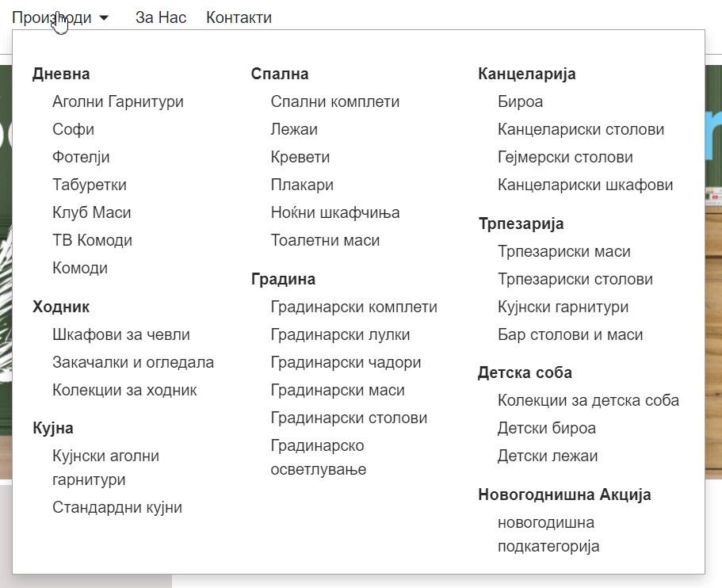Open the Софи category
This screenshot has height=588, width=722.
tap(73, 129)
